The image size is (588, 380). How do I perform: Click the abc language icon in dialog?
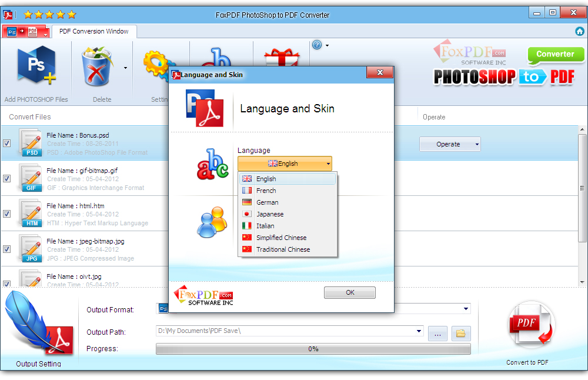(213, 164)
